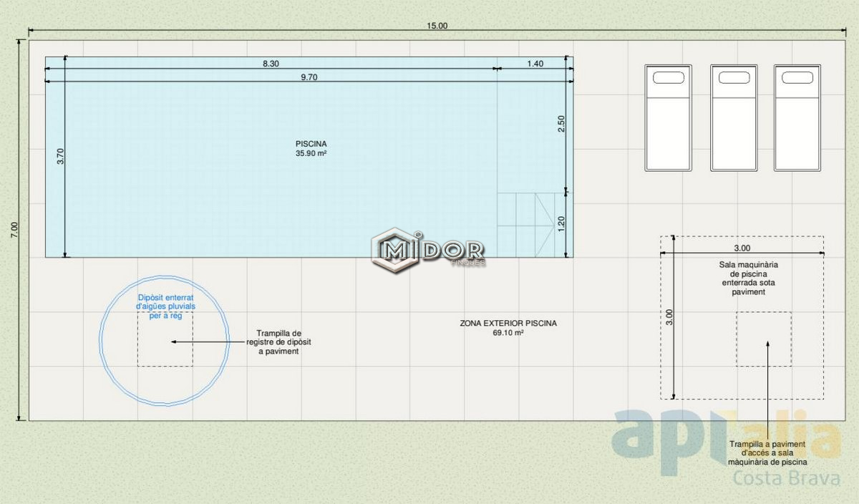Click the 15.00 total width dimension

pos(437,25)
